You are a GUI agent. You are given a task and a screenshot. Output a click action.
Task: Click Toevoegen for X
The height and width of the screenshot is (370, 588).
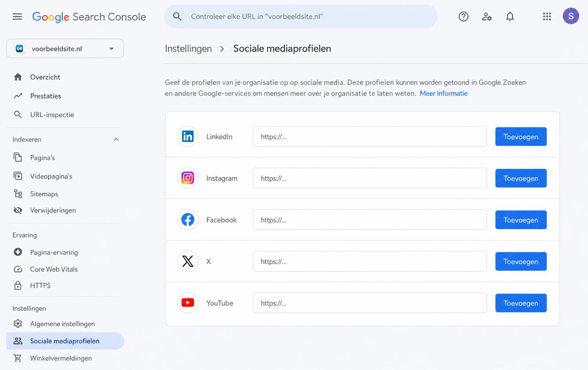[x=521, y=261]
